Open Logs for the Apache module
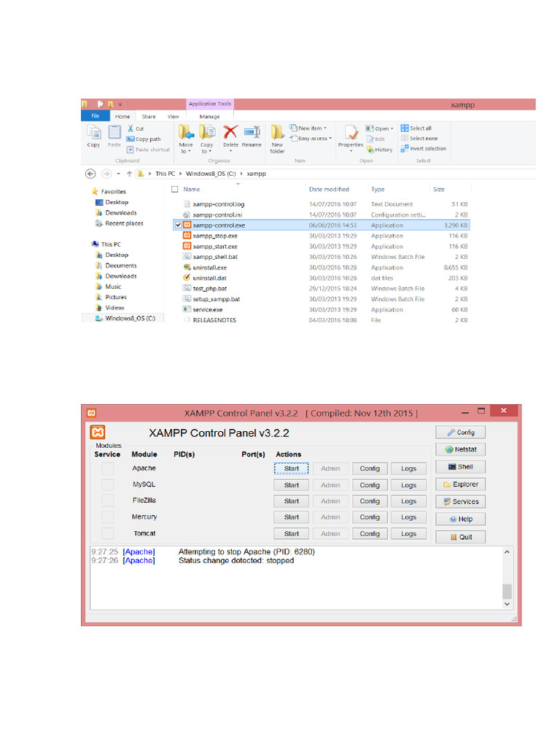The image size is (560, 747). (408, 468)
